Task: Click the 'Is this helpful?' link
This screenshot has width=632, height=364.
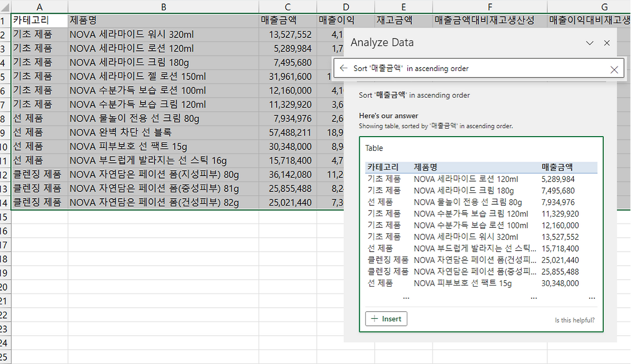Action: coord(575,320)
